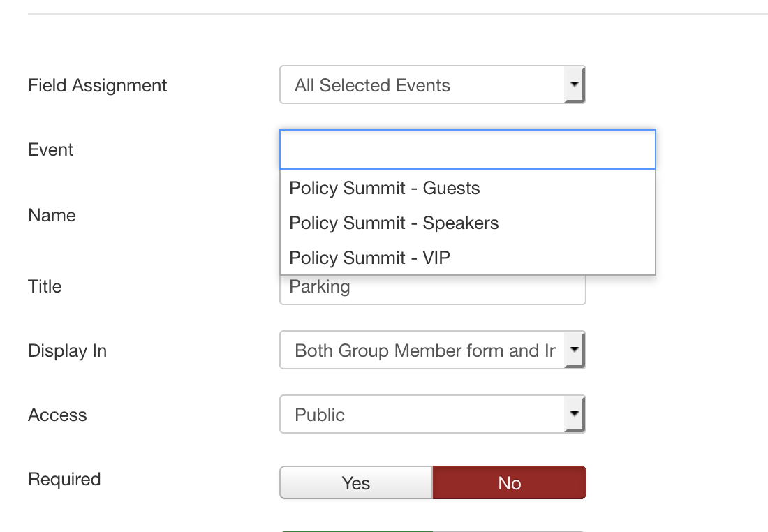Image resolution: width=768 pixels, height=532 pixels.
Task: Choose 'Policy Summit - Speakers' event option
Action: [394, 223]
